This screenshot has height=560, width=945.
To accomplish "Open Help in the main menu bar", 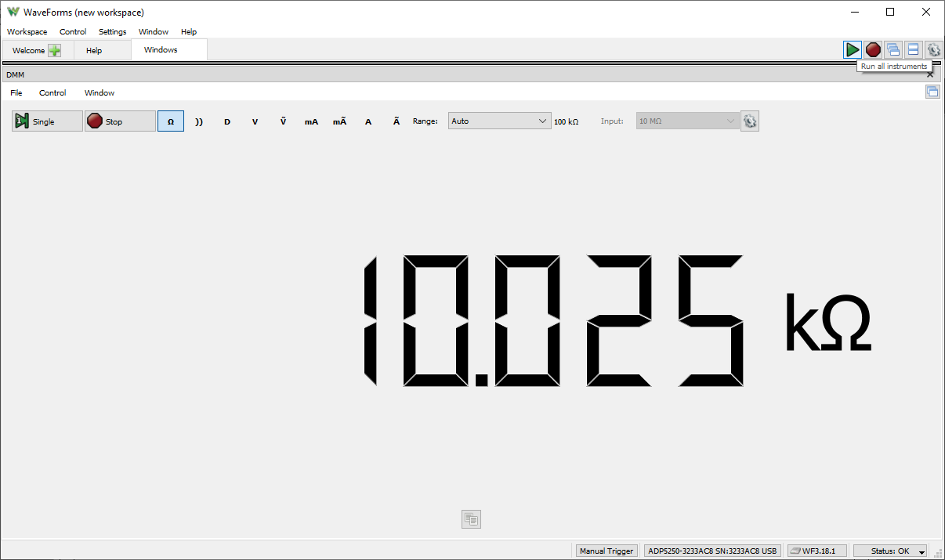I will [189, 32].
